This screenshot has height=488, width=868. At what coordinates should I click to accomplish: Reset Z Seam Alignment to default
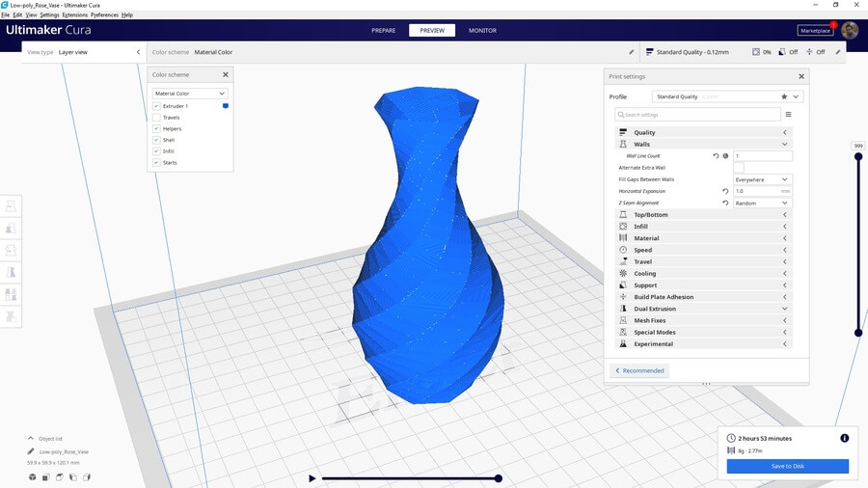click(725, 203)
